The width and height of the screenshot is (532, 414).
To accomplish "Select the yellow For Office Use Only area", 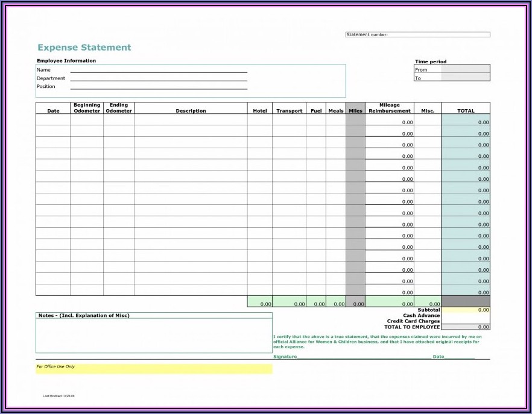I will [154, 368].
